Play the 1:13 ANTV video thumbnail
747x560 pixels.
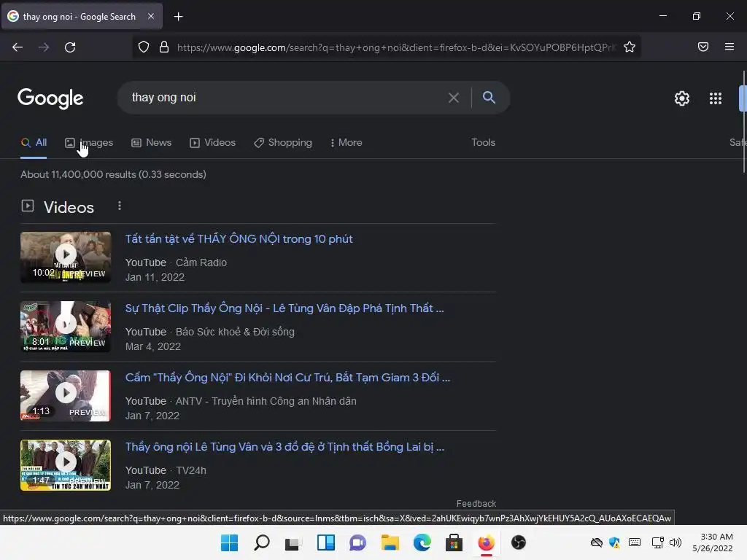tap(66, 396)
